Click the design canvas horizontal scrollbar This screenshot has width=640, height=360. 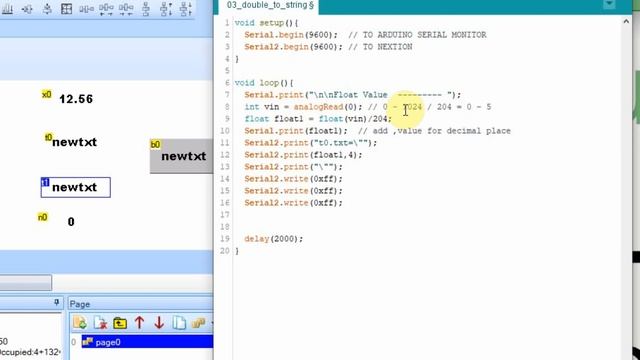(x=26, y=282)
